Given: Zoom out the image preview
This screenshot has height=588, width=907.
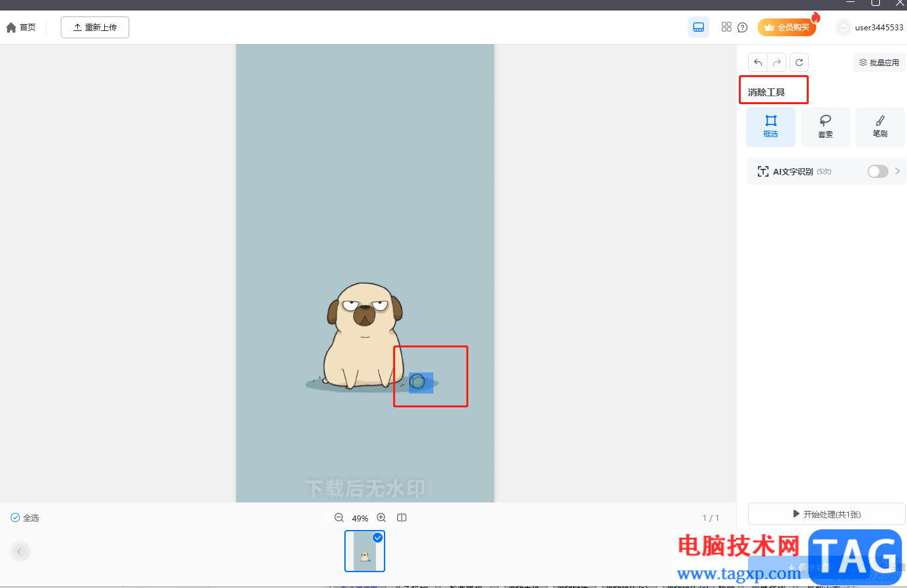Looking at the screenshot, I should (339, 518).
